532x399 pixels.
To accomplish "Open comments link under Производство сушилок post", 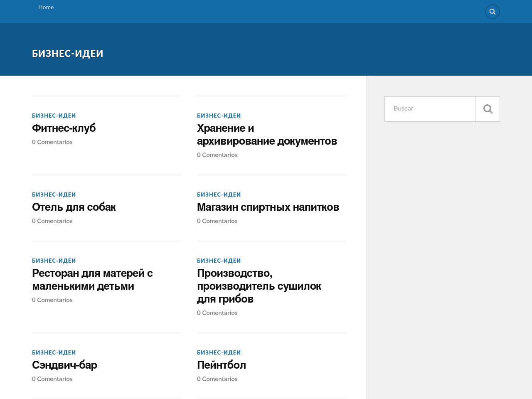I will (217, 313).
